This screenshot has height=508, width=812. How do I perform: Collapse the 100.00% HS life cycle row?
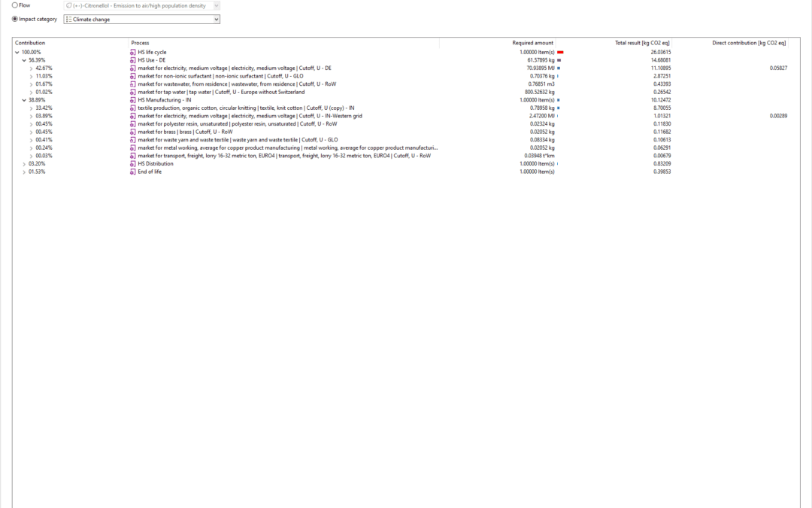pyautogui.click(x=17, y=53)
